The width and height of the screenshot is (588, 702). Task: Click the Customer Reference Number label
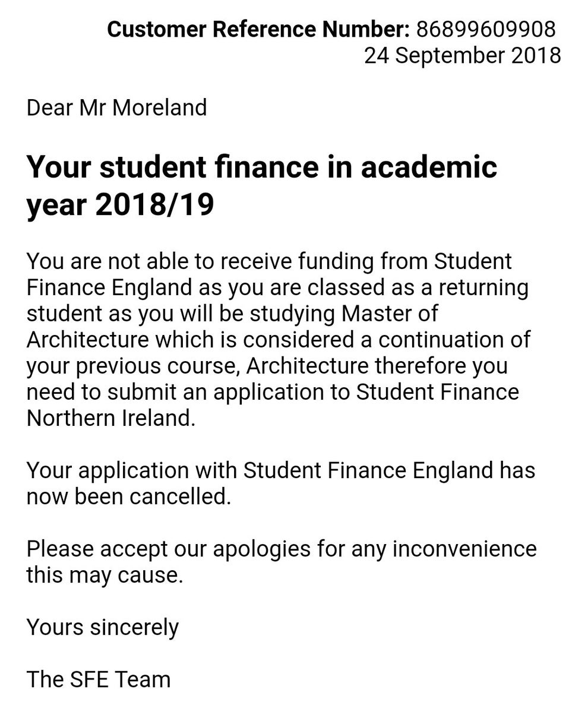pos(258,29)
